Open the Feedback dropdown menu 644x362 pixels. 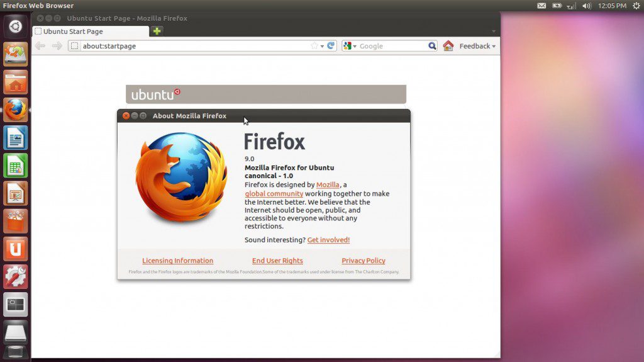[477, 46]
